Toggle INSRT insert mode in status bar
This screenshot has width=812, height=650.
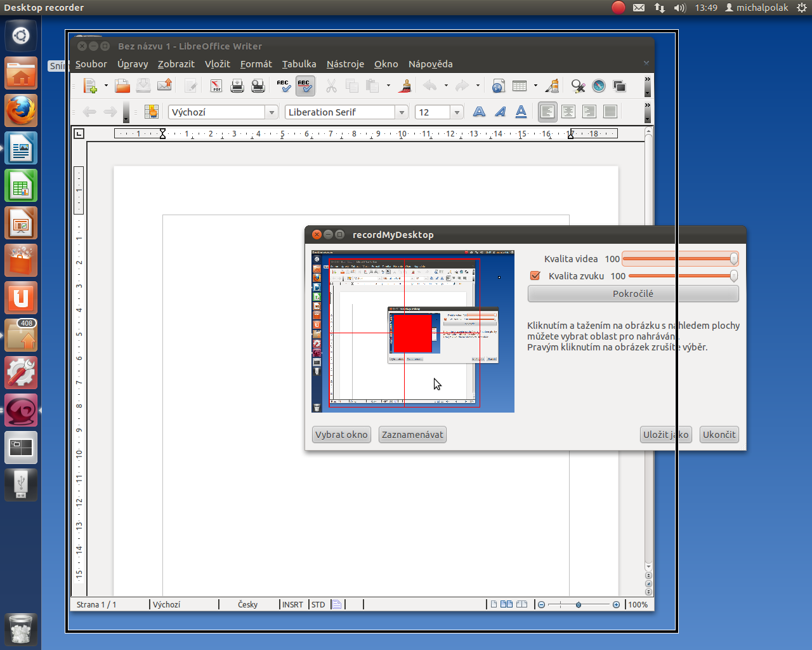coord(292,604)
